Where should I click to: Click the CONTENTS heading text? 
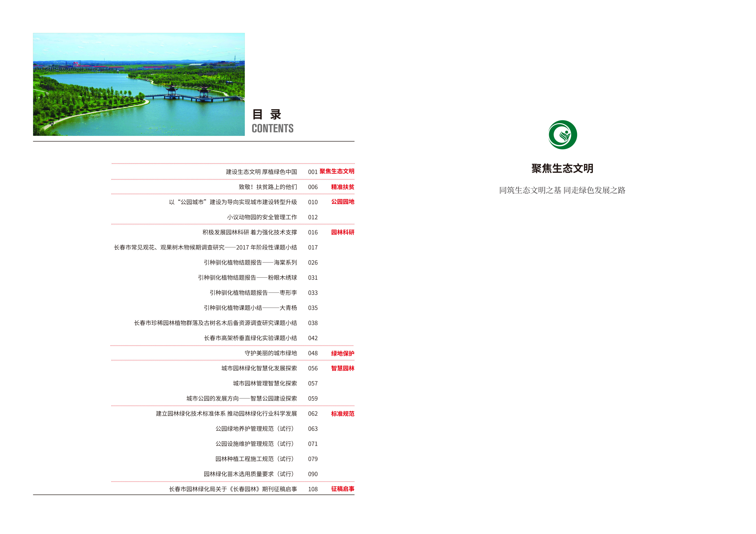pos(272,128)
